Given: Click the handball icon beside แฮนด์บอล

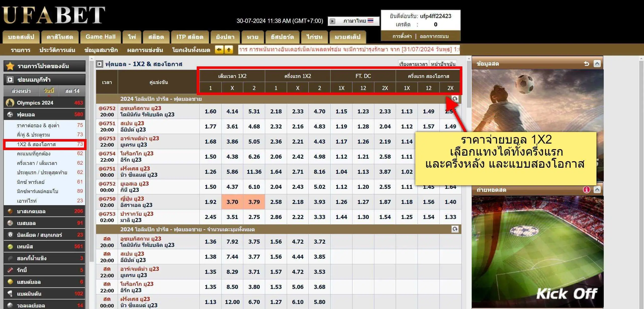Looking at the screenshot, I should click(10, 282).
